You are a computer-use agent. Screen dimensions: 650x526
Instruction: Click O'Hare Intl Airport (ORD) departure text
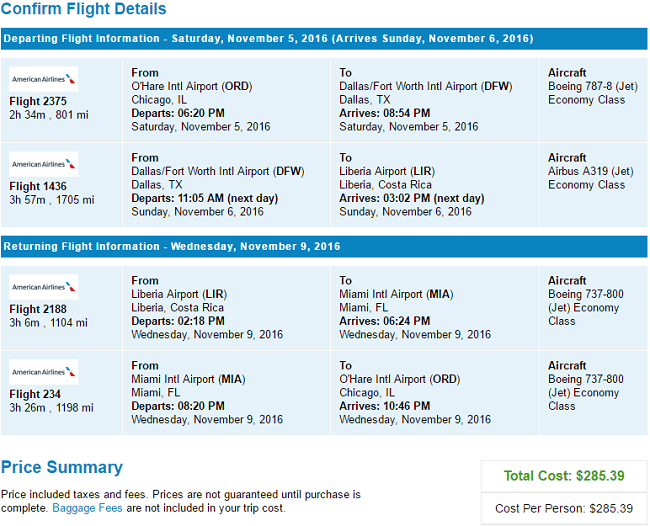pyautogui.click(x=192, y=86)
